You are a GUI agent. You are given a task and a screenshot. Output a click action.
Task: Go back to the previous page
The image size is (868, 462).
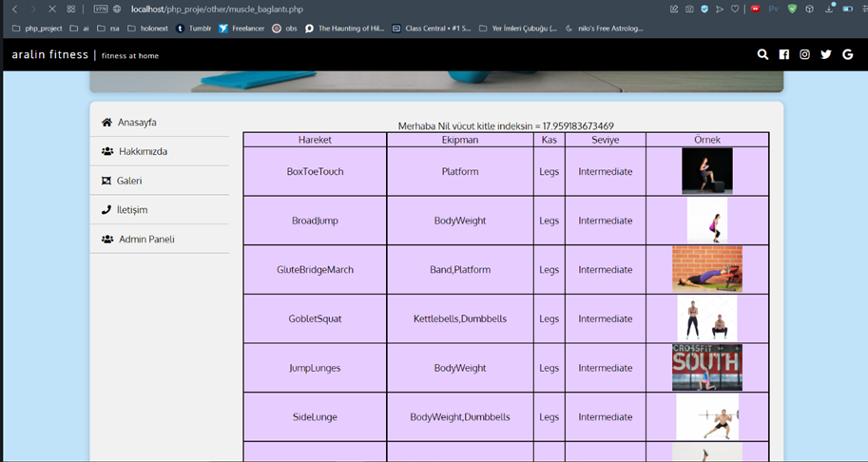click(15, 9)
